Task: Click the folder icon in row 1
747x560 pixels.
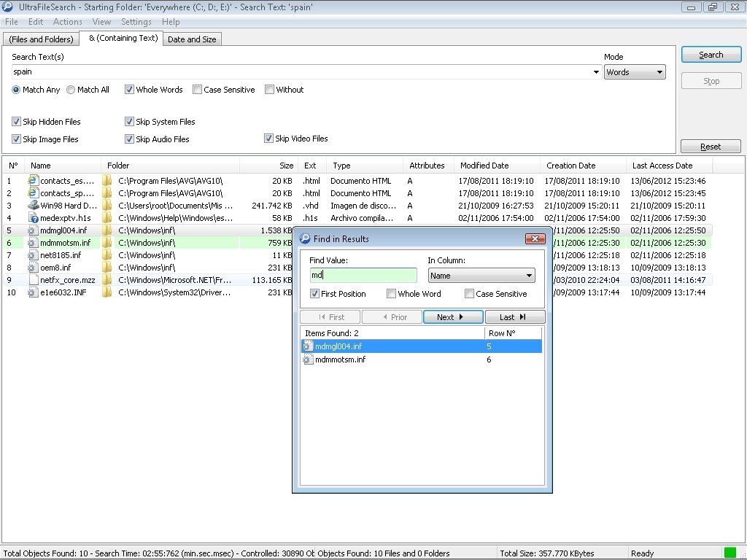Action: (x=107, y=181)
